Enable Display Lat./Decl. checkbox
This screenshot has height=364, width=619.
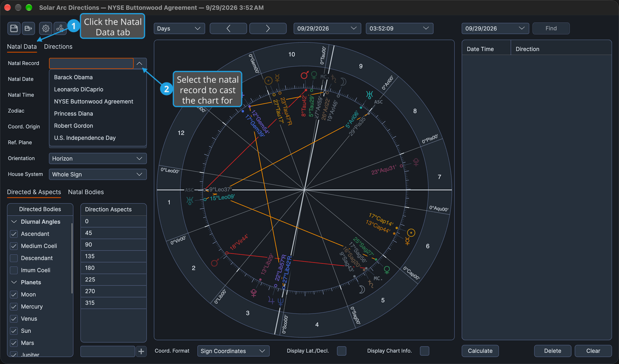342,351
